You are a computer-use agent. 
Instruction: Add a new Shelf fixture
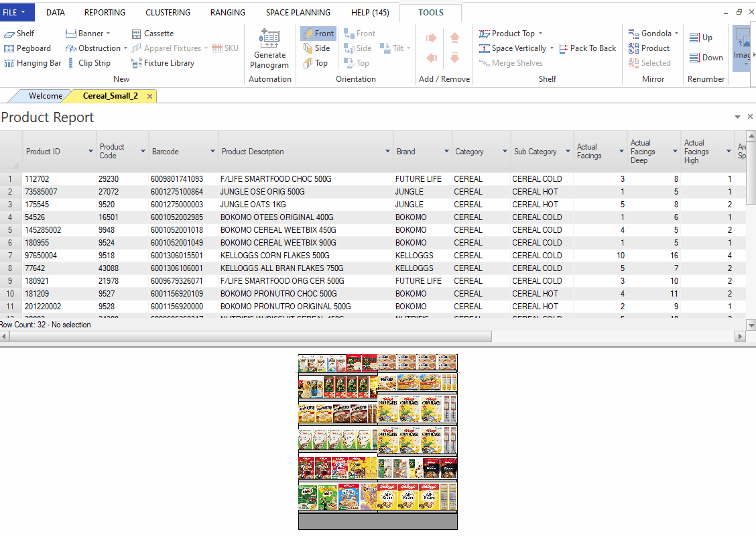pos(19,34)
